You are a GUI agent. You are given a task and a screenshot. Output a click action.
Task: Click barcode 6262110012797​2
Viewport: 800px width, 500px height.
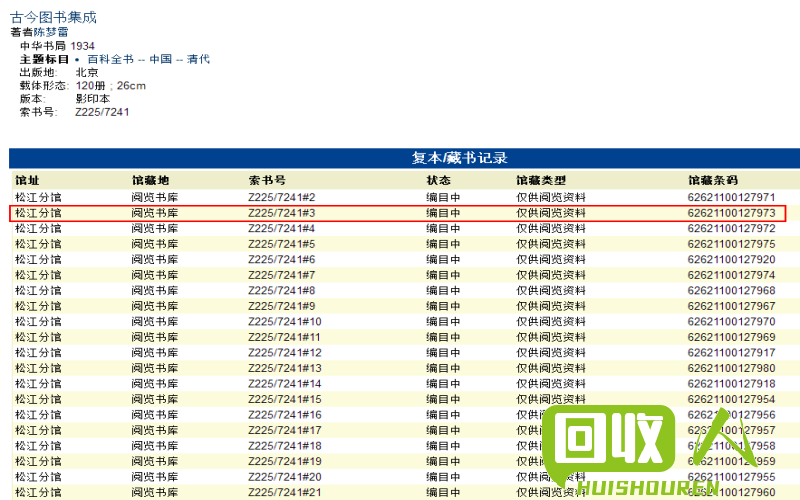click(x=731, y=228)
